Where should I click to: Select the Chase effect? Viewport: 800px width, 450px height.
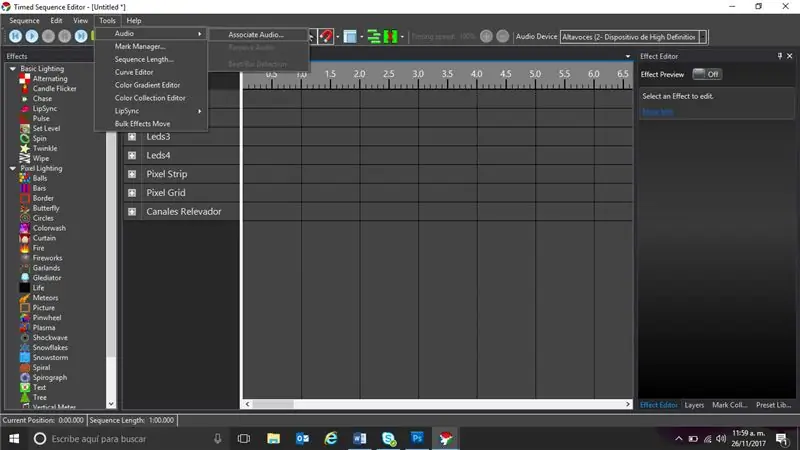42,98
